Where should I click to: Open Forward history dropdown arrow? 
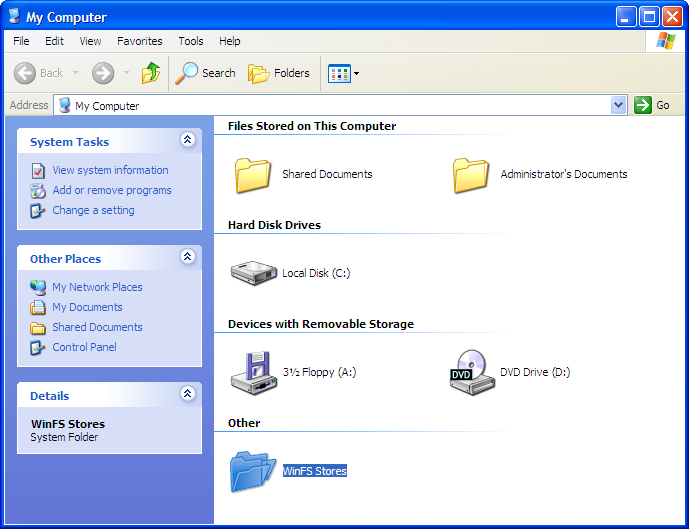click(127, 73)
